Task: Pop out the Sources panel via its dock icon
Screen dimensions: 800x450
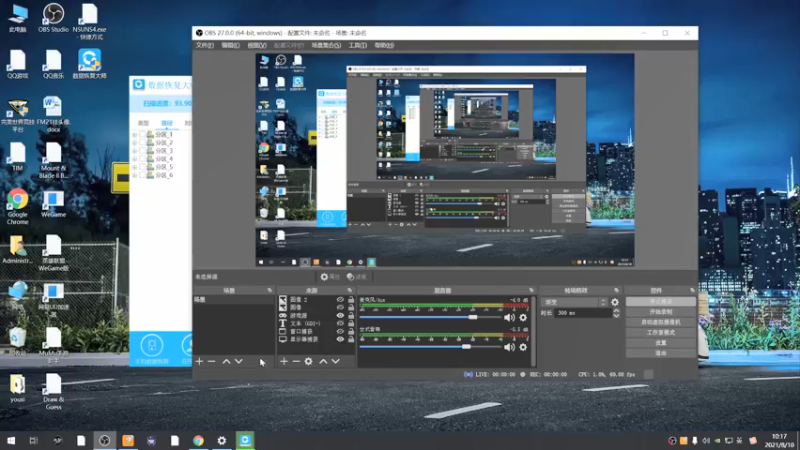Action: pos(349,290)
